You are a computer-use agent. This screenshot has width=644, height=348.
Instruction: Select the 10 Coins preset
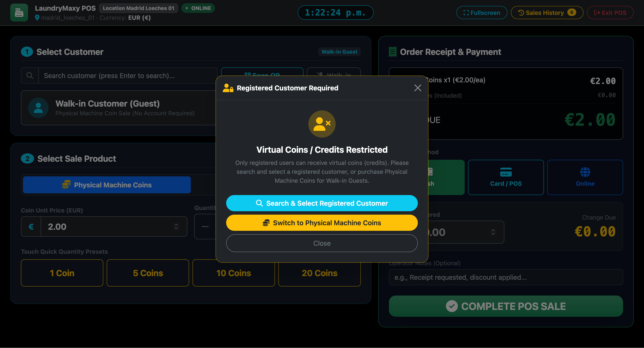point(233,273)
